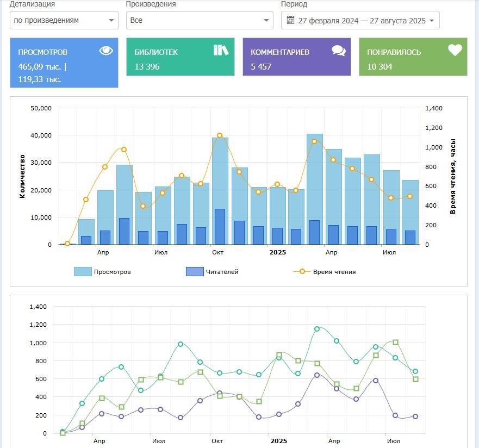
Task: Toggle the Читателей series in chart legend
Action: click(x=222, y=272)
